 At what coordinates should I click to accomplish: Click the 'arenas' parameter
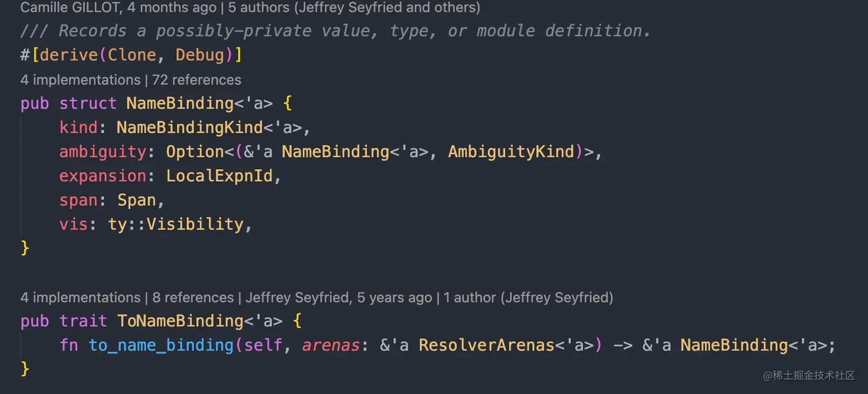[x=331, y=345]
